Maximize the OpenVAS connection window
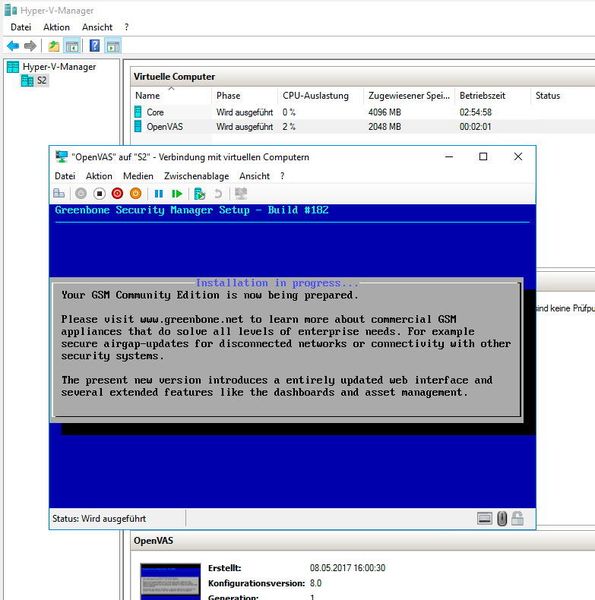Screen dimensions: 595x600 click(x=483, y=157)
